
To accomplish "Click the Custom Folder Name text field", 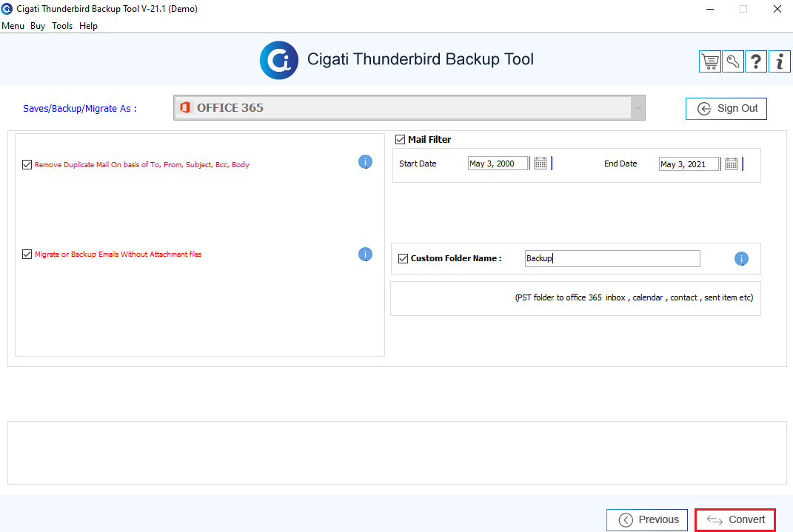I will tap(612, 259).
